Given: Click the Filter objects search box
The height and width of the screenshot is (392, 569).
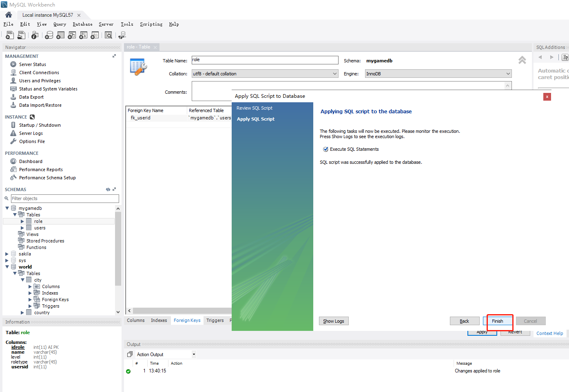Looking at the screenshot, I should [x=65, y=198].
